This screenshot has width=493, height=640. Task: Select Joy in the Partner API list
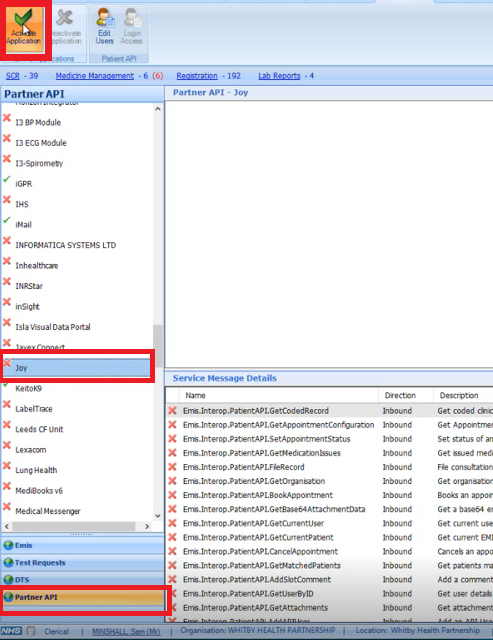(x=77, y=367)
